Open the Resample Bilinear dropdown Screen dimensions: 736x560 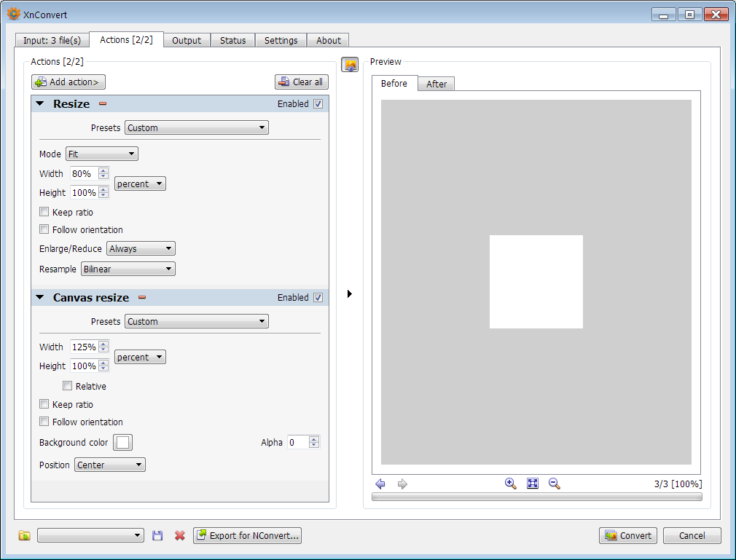[128, 269]
